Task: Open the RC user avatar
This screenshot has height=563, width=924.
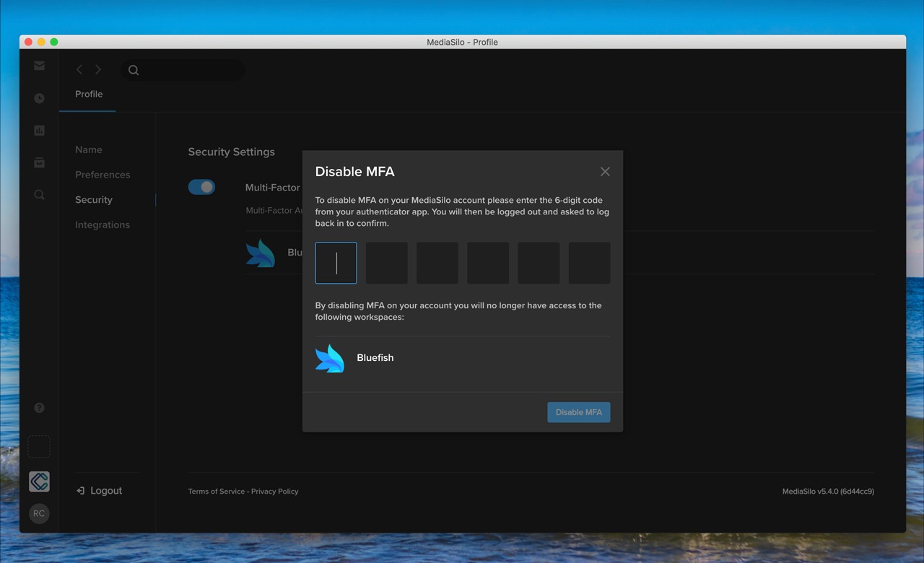Action: pos(39,514)
